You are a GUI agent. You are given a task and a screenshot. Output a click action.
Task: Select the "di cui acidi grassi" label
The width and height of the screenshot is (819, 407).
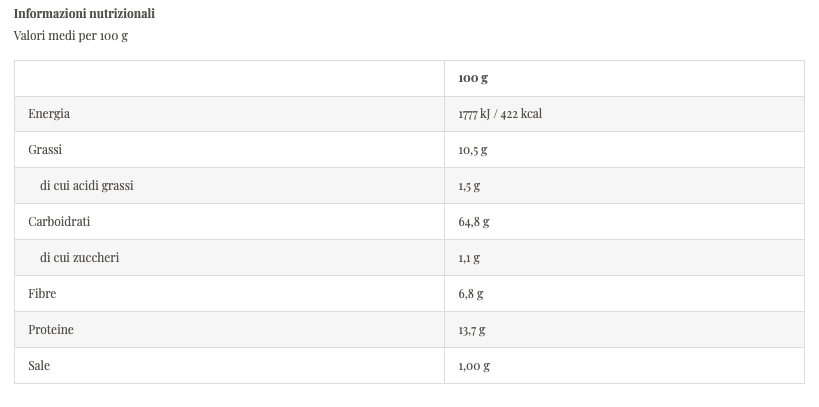tap(87, 186)
